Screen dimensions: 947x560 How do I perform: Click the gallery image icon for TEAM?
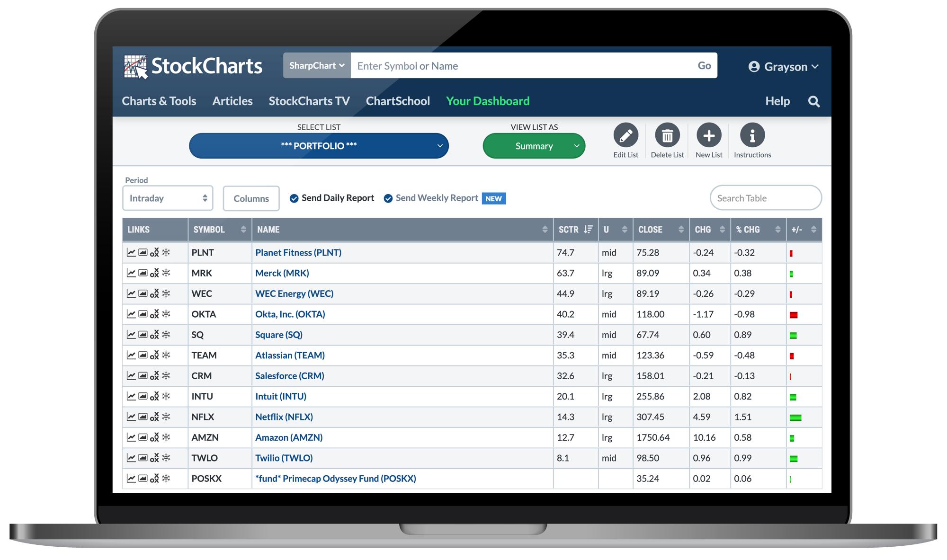click(x=143, y=355)
